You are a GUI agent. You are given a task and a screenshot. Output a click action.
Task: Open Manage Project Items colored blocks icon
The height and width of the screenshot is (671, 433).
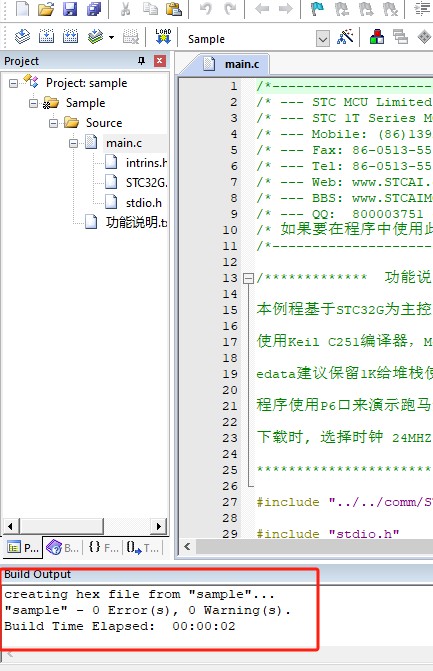coord(377,37)
